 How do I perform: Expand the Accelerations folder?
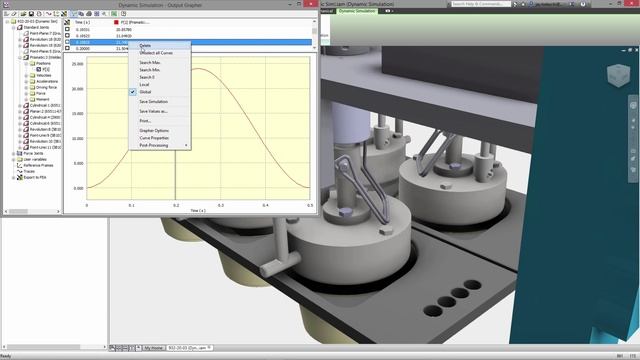click(27, 81)
